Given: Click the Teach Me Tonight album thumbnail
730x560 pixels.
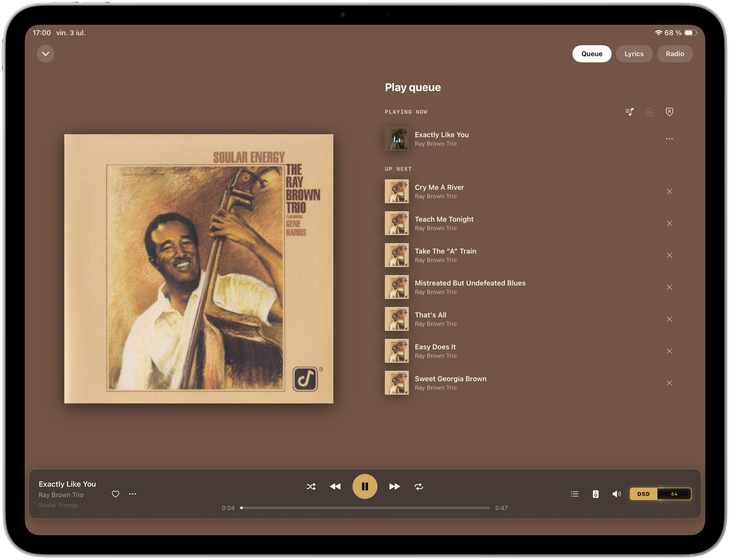Looking at the screenshot, I should [396, 223].
